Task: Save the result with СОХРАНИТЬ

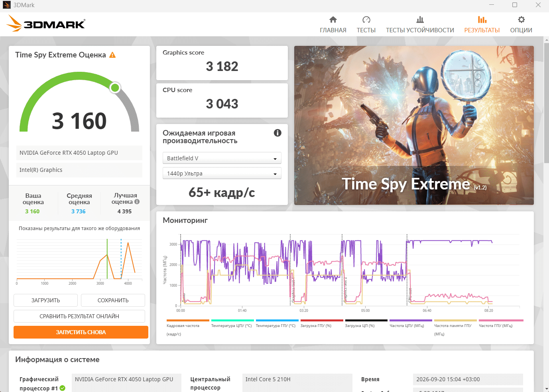Action: click(x=113, y=300)
